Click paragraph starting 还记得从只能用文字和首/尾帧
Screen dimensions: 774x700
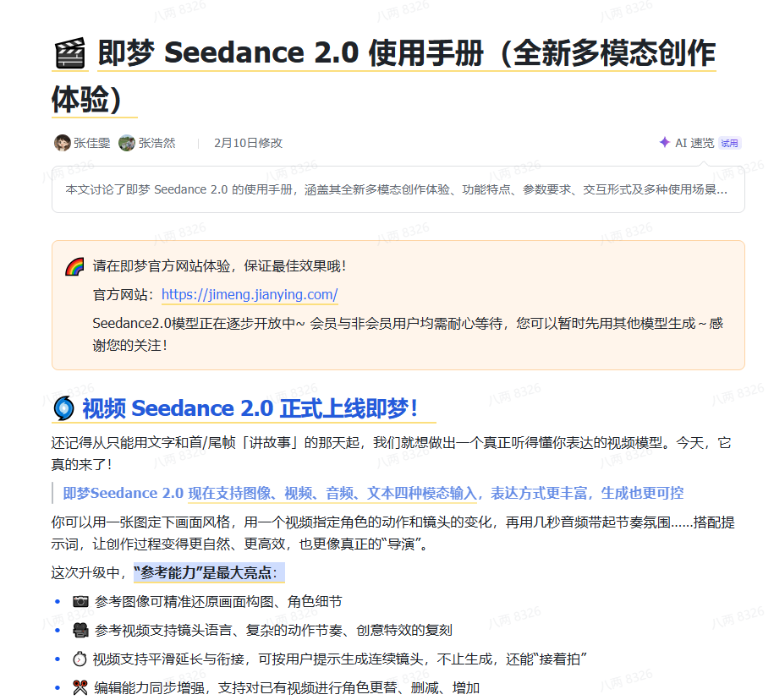391,453
